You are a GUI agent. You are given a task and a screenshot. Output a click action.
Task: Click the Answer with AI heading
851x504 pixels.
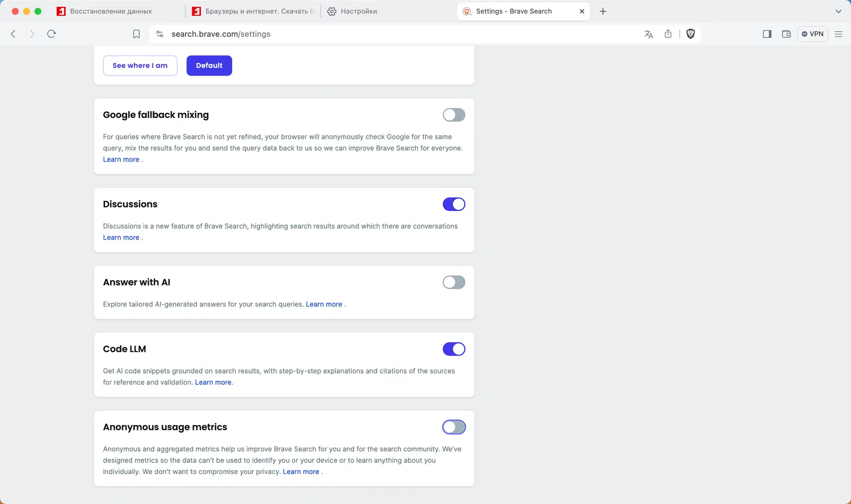tap(137, 282)
